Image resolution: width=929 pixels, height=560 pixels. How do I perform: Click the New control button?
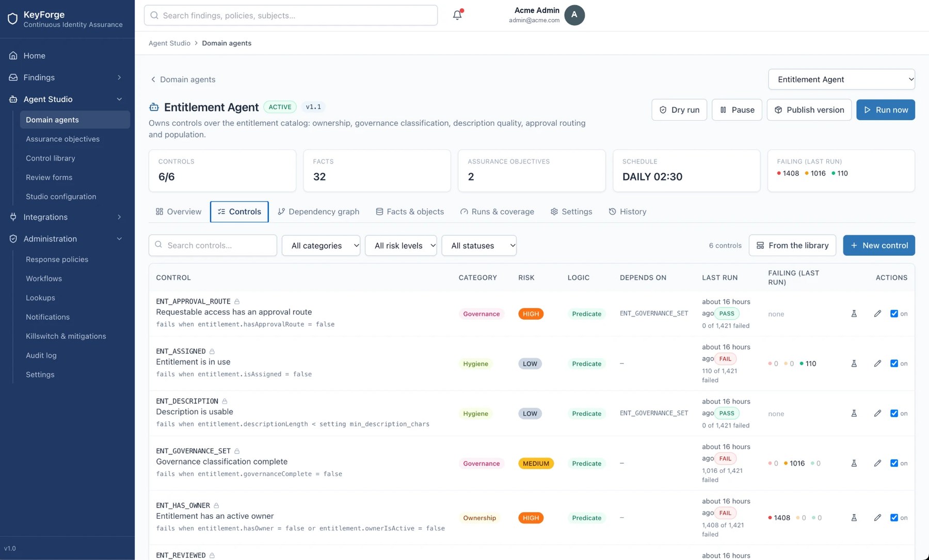pyautogui.click(x=879, y=245)
